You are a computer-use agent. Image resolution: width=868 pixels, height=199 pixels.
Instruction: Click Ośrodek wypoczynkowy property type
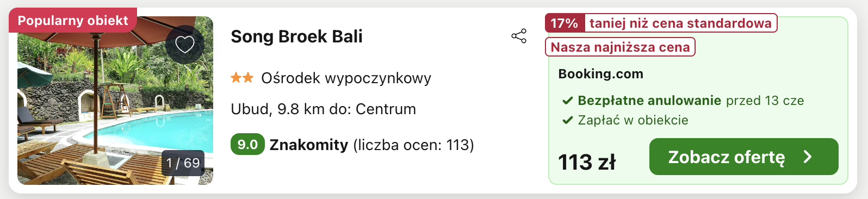346,78
